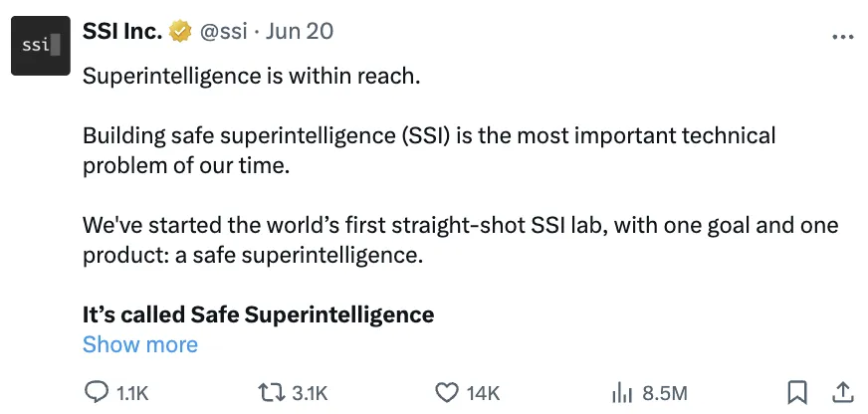View analytics via the bar chart icon
This screenshot has height=414, width=868.
point(622,393)
